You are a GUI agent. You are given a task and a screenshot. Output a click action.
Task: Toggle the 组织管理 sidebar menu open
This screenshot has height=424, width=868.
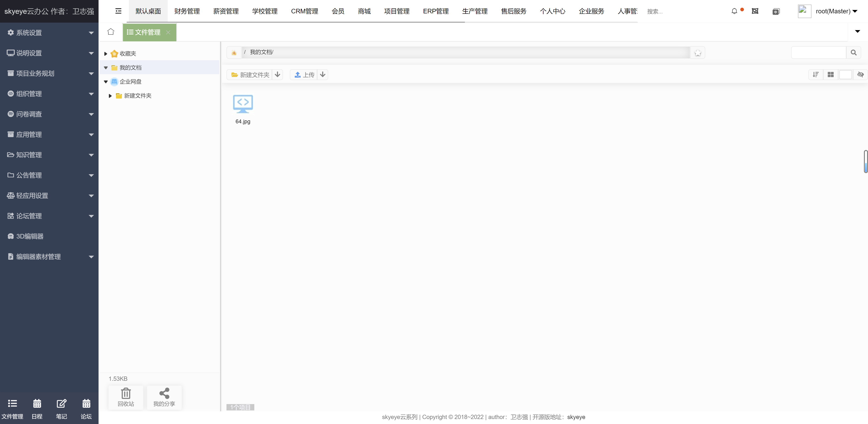[x=49, y=93]
